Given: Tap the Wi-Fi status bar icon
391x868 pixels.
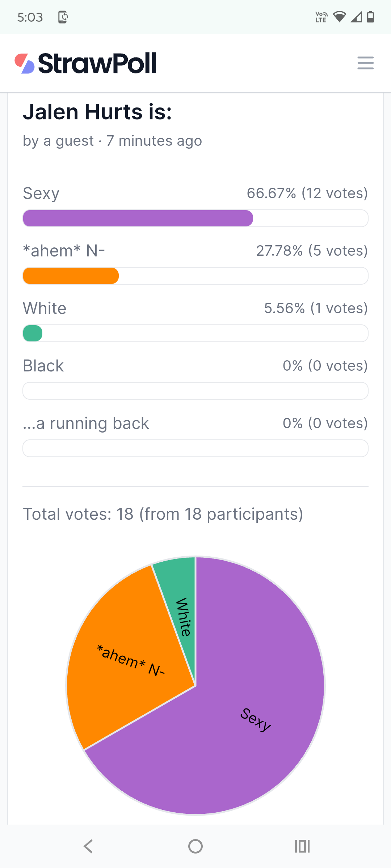Looking at the screenshot, I should 339,17.
